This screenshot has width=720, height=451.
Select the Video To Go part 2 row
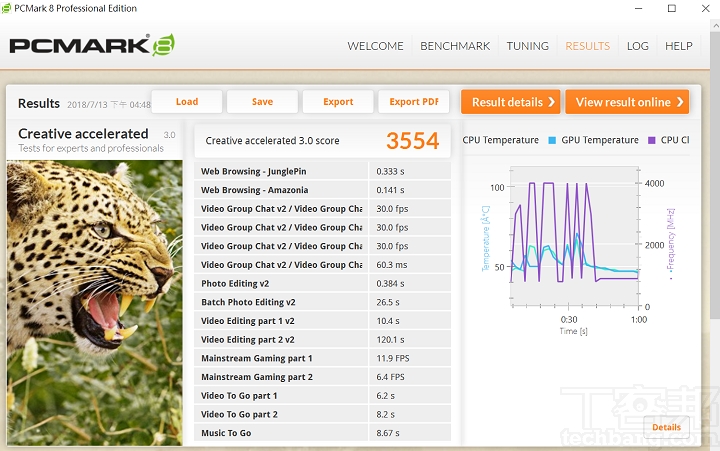(322, 414)
